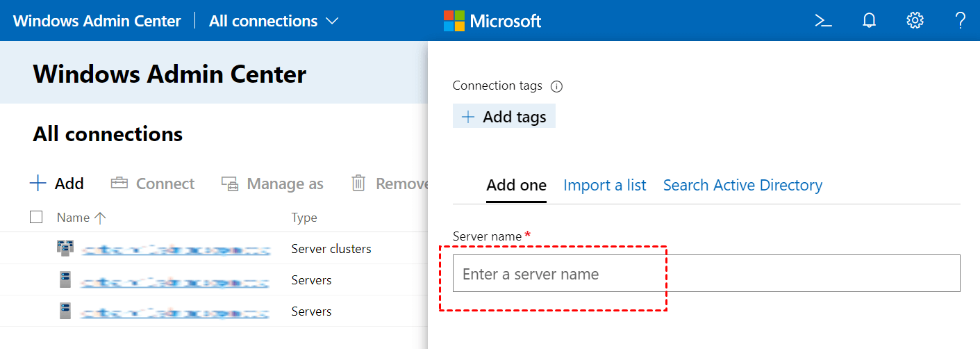The image size is (980, 349).
Task: Click the Connect toolbar button
Action: click(x=153, y=184)
